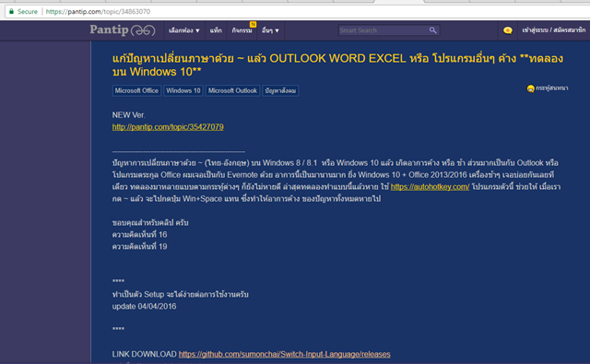This screenshot has width=590, height=364.
Task: Click the yellow topic title heading
Action: (x=337, y=65)
